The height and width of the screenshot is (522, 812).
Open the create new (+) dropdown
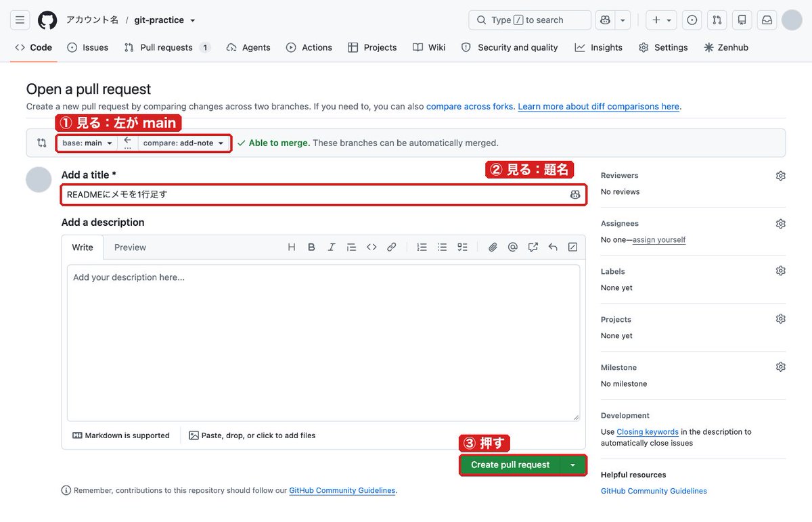point(662,20)
